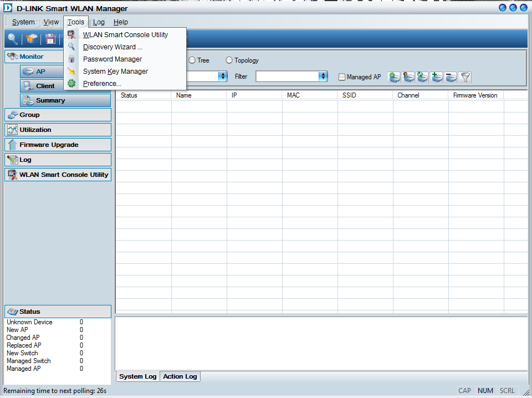Viewport: 532px width, 398px height.
Task: Select the Tree view radio button
Action: click(192, 60)
